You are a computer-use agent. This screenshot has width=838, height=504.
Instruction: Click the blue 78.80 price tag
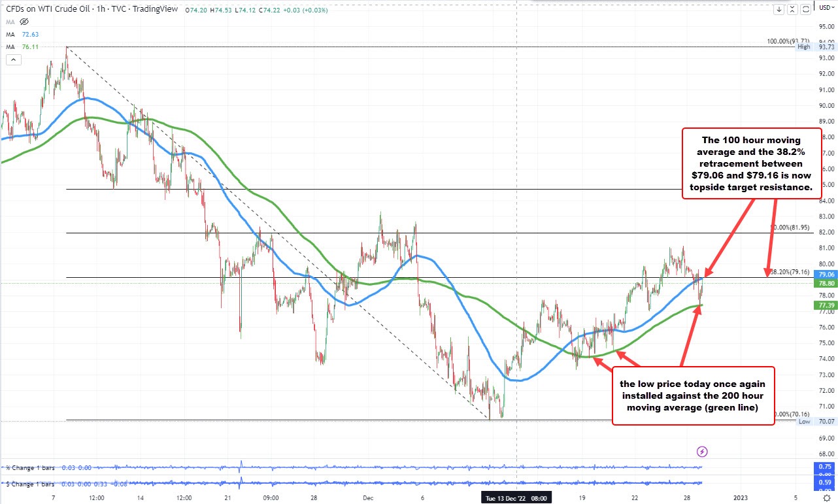[x=825, y=283]
